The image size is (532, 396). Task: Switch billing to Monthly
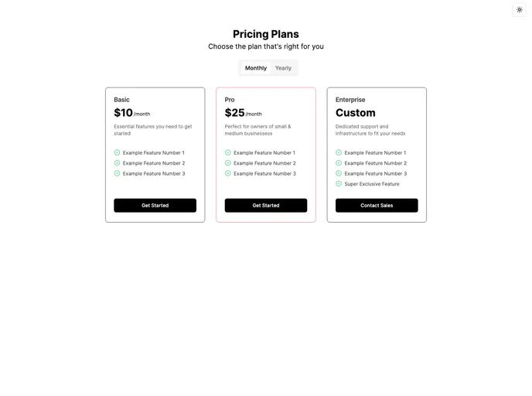pyautogui.click(x=256, y=68)
